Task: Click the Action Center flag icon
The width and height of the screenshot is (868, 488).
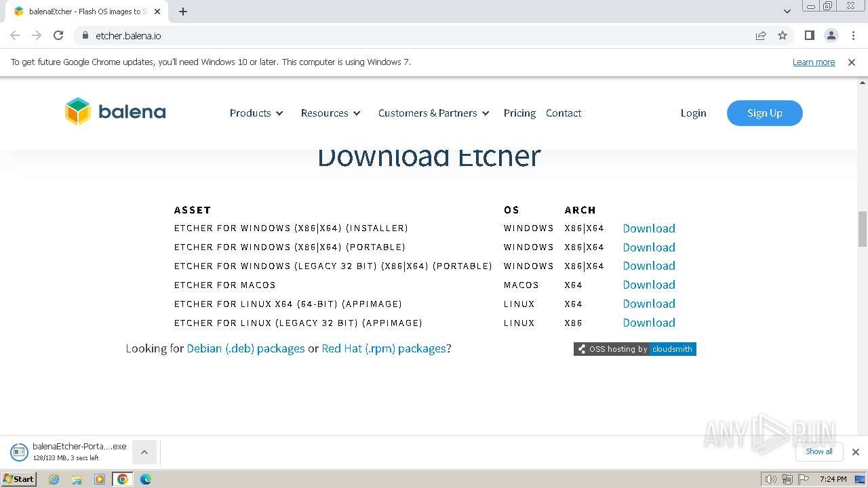Action: coord(803,479)
